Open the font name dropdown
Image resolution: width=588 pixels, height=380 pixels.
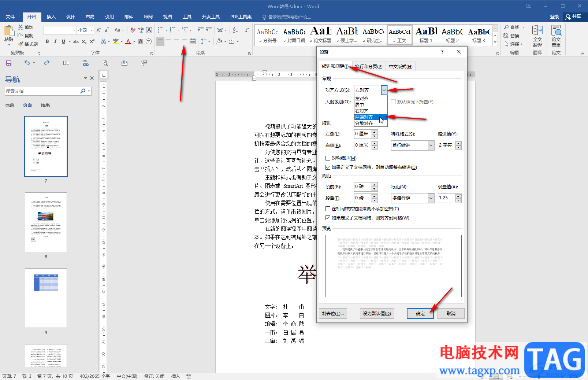click(74, 30)
